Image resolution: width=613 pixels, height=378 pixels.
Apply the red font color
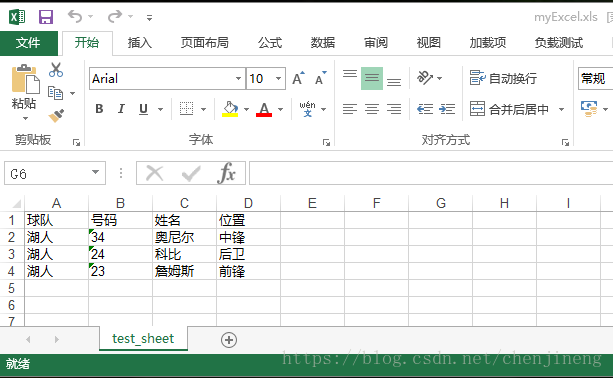[x=264, y=109]
